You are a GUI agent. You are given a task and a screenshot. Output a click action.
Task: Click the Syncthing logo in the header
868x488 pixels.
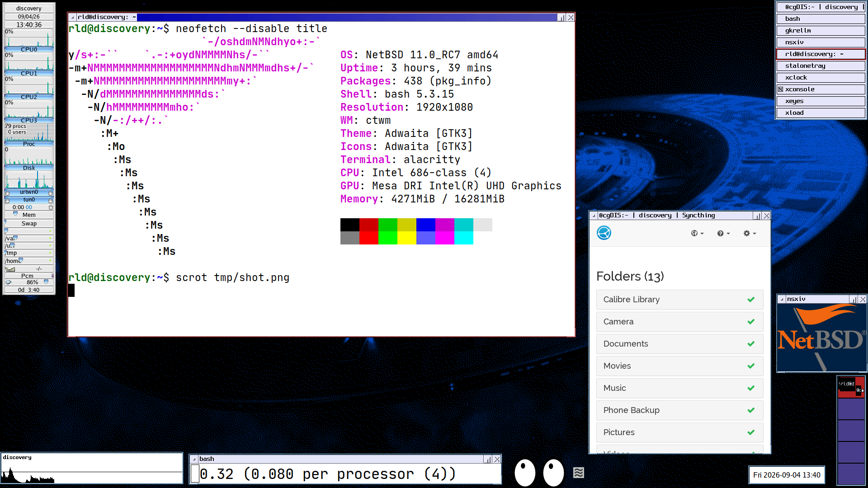tap(604, 233)
